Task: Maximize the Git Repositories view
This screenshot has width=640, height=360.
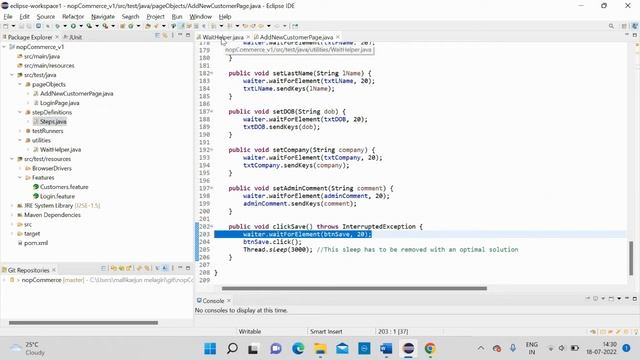Action: (188, 268)
